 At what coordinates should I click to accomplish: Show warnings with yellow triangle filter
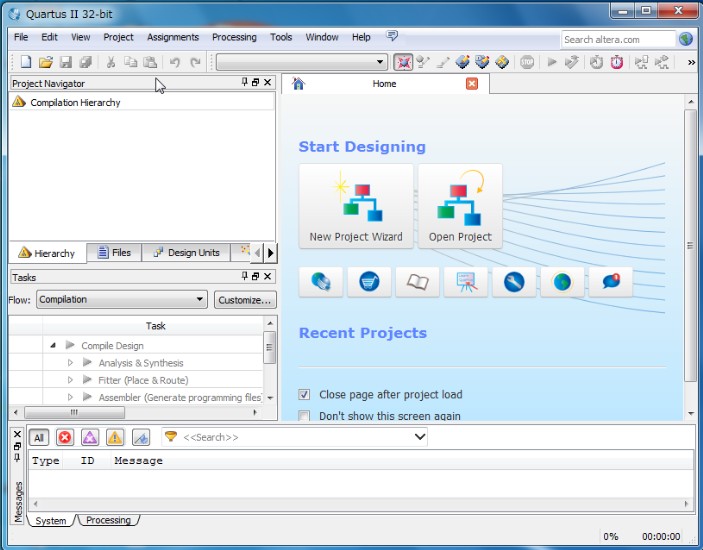click(x=115, y=437)
